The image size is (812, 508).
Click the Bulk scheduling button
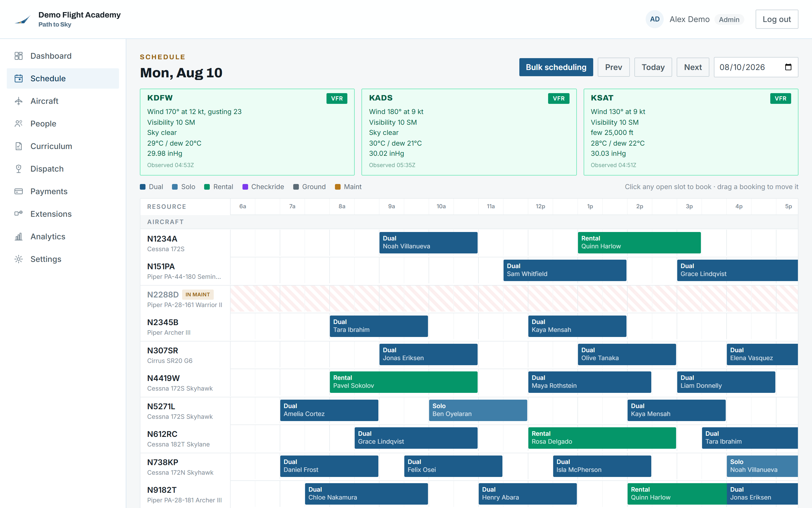(556, 67)
